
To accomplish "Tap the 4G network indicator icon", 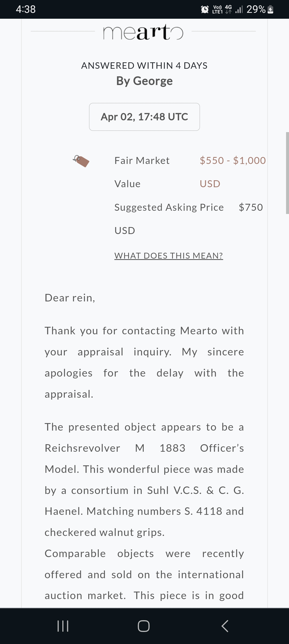I will pos(228,9).
